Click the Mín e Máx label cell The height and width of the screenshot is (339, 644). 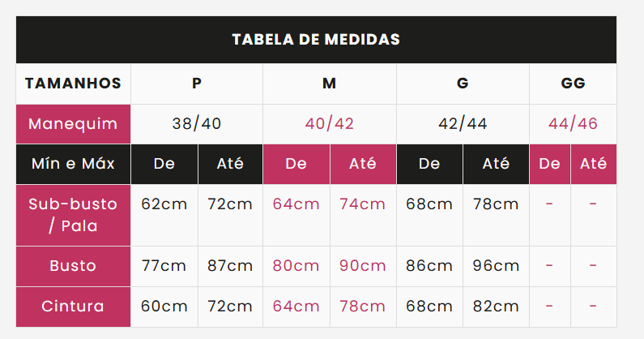click(73, 164)
